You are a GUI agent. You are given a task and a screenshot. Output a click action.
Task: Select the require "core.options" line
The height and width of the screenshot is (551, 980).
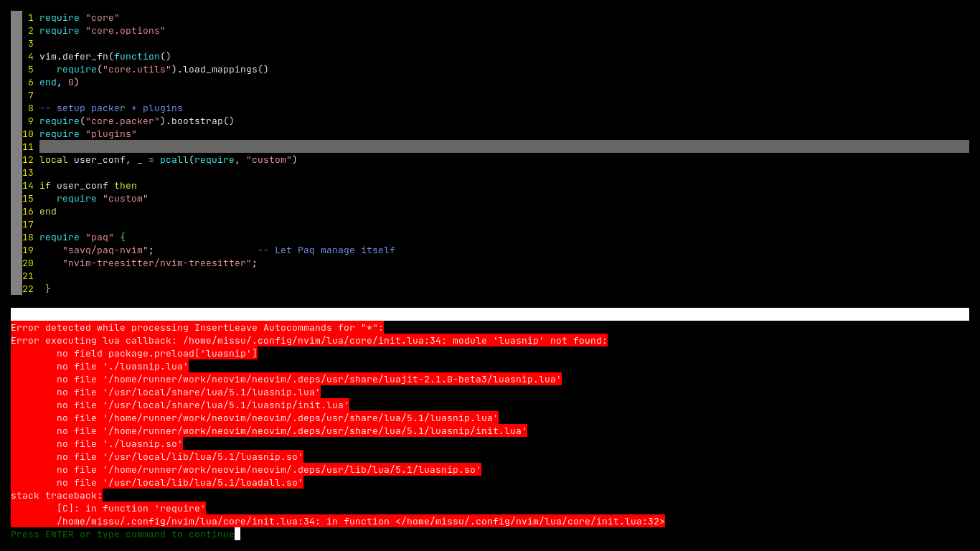103,30
